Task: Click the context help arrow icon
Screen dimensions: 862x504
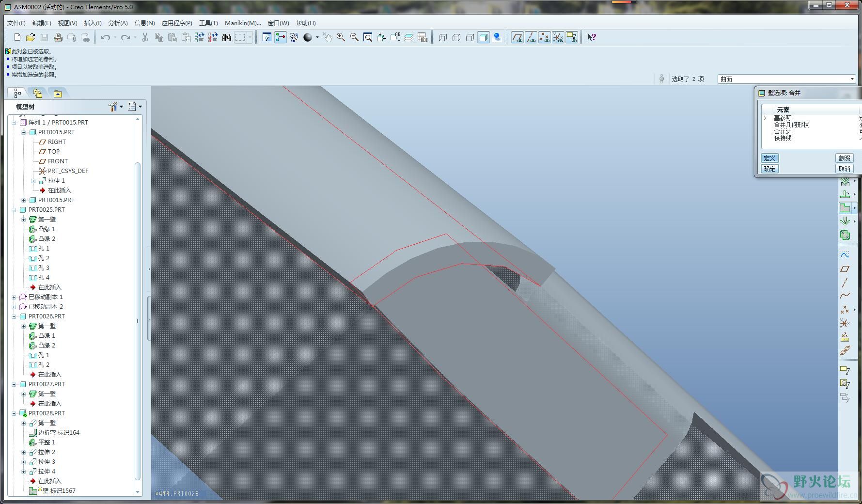Action: pyautogui.click(x=592, y=37)
